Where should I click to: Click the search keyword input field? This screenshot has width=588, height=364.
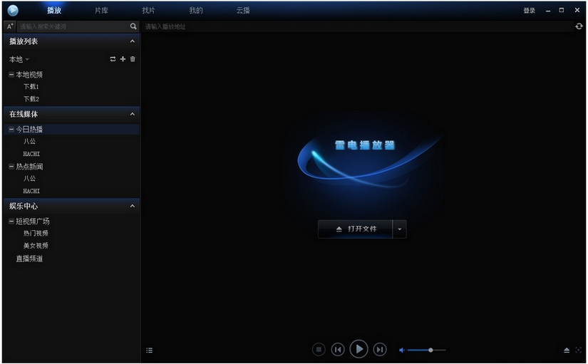click(73, 26)
